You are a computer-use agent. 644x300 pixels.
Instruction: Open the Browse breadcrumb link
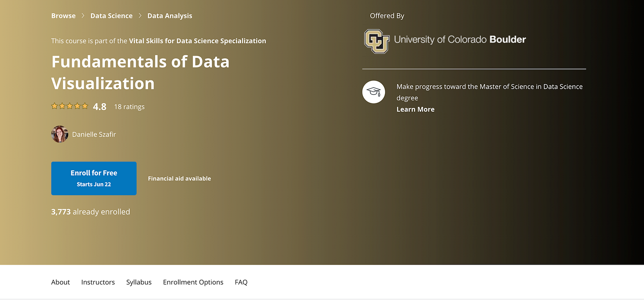coord(63,16)
